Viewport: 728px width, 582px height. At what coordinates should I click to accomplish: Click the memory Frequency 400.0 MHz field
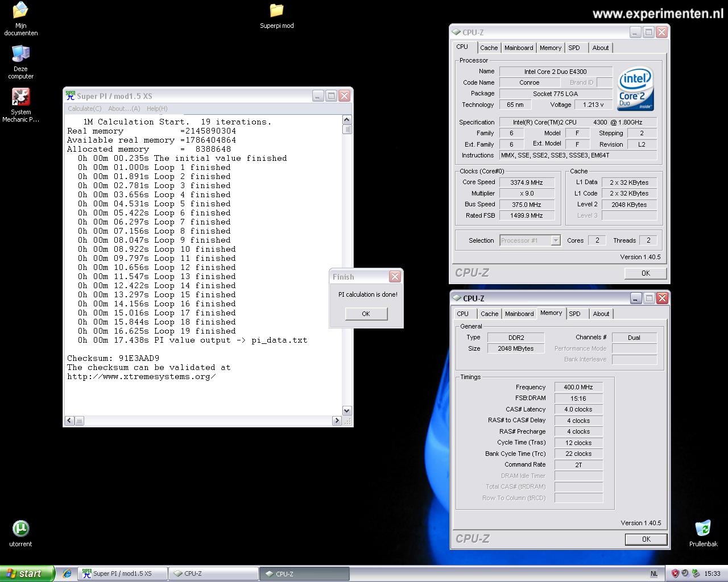click(578, 387)
